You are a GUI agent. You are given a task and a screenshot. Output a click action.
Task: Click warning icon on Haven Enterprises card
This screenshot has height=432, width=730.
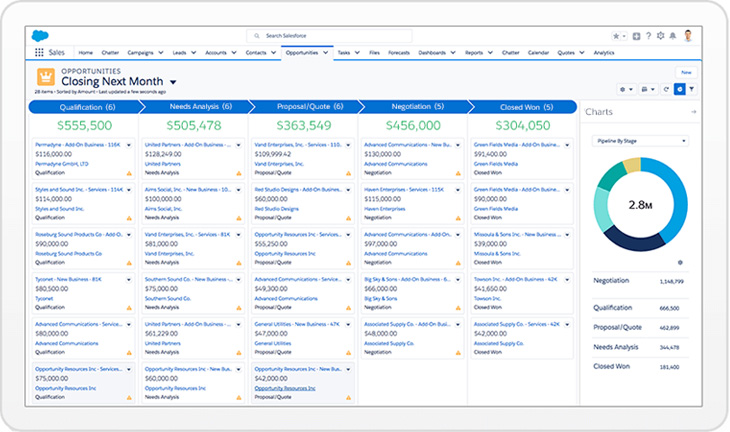pyautogui.click(x=458, y=218)
